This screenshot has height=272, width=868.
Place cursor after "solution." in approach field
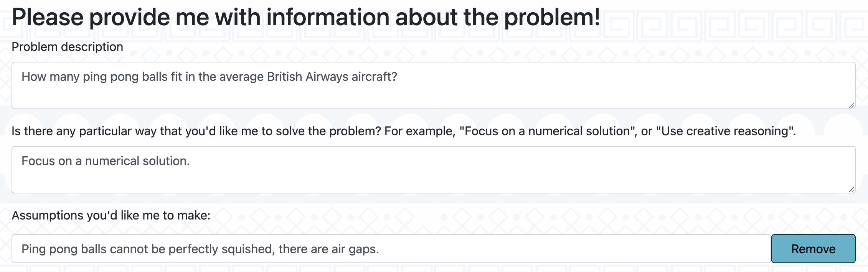pyautogui.click(x=190, y=161)
